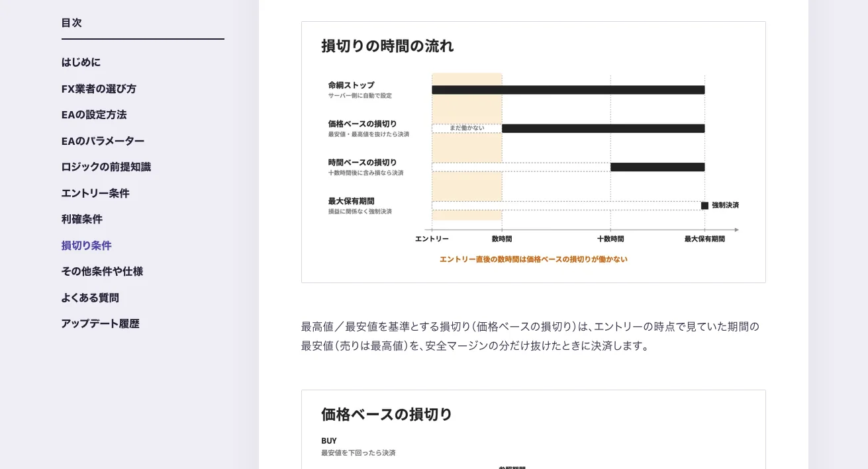The height and width of the screenshot is (469, 868).
Task: Click the 最大保有期間 axis tick label
Action: (x=704, y=239)
